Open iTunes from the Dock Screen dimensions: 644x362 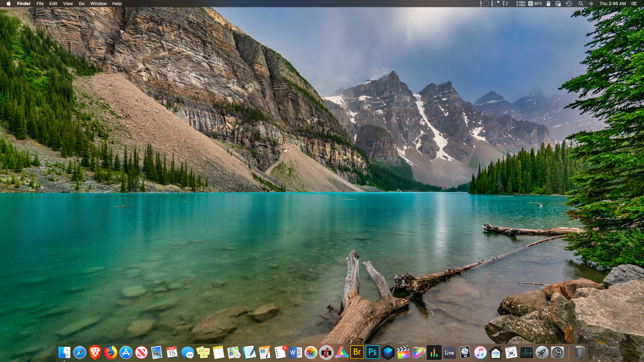[x=480, y=353]
